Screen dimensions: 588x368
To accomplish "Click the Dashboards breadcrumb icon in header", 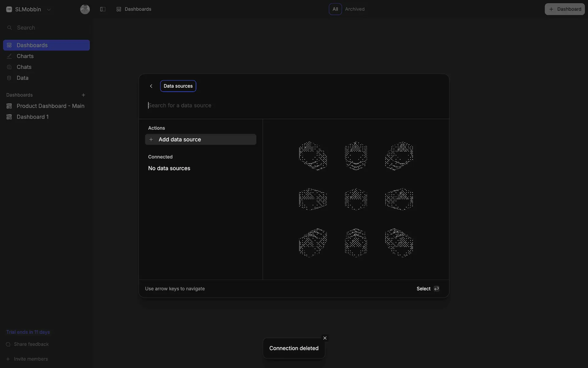I will [x=119, y=9].
